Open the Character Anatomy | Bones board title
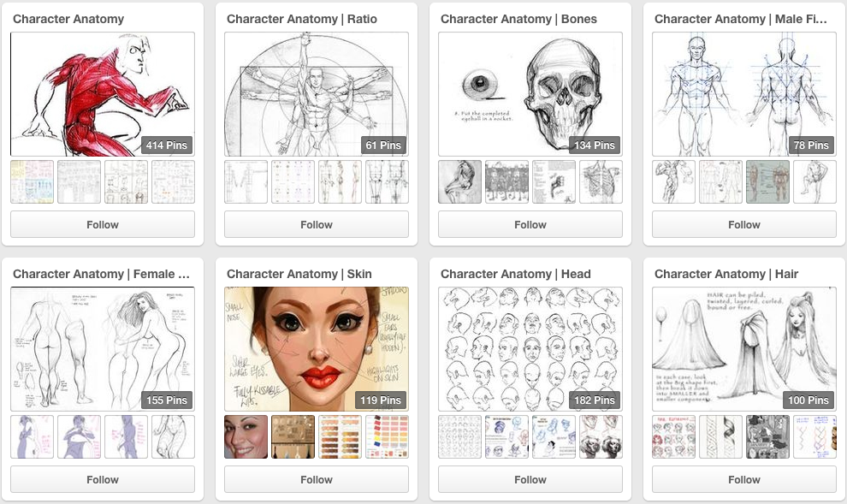This screenshot has width=847, height=504. tap(518, 19)
